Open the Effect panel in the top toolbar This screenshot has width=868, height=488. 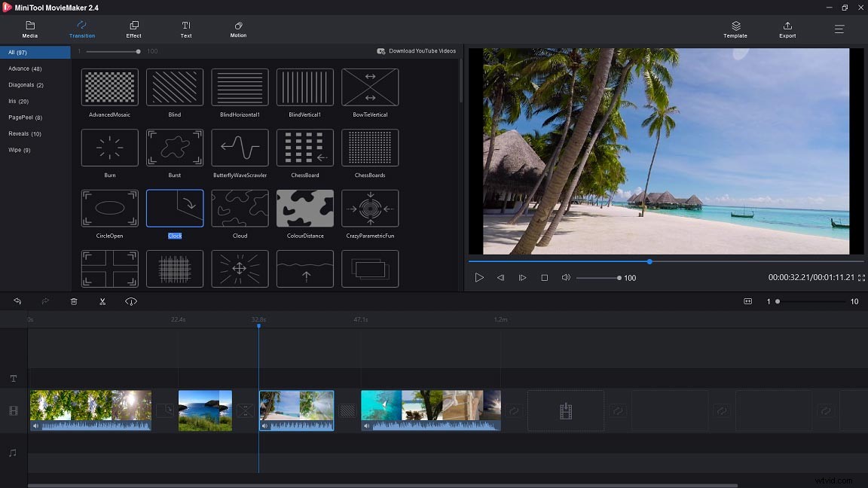pyautogui.click(x=133, y=30)
